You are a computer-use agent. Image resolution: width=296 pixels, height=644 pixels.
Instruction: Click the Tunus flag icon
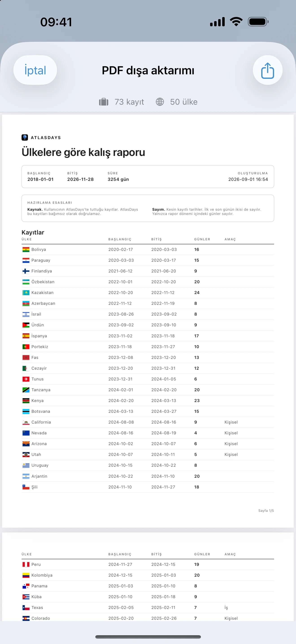(x=26, y=379)
